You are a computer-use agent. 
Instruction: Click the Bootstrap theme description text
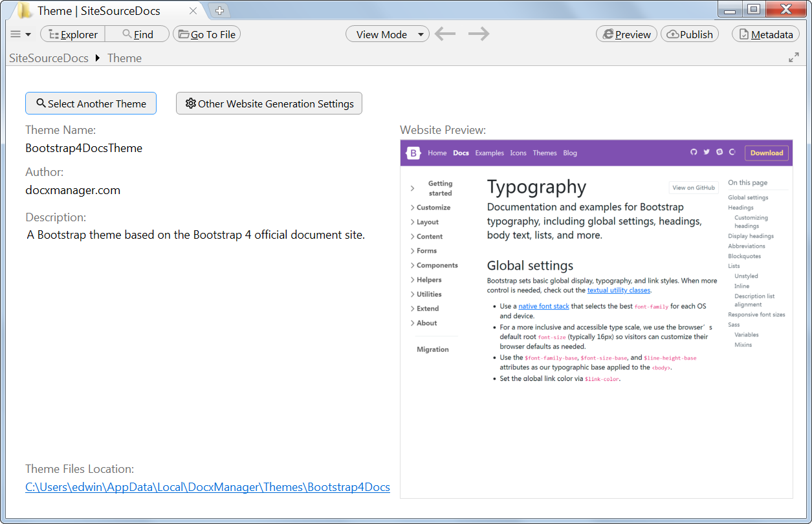(x=196, y=235)
